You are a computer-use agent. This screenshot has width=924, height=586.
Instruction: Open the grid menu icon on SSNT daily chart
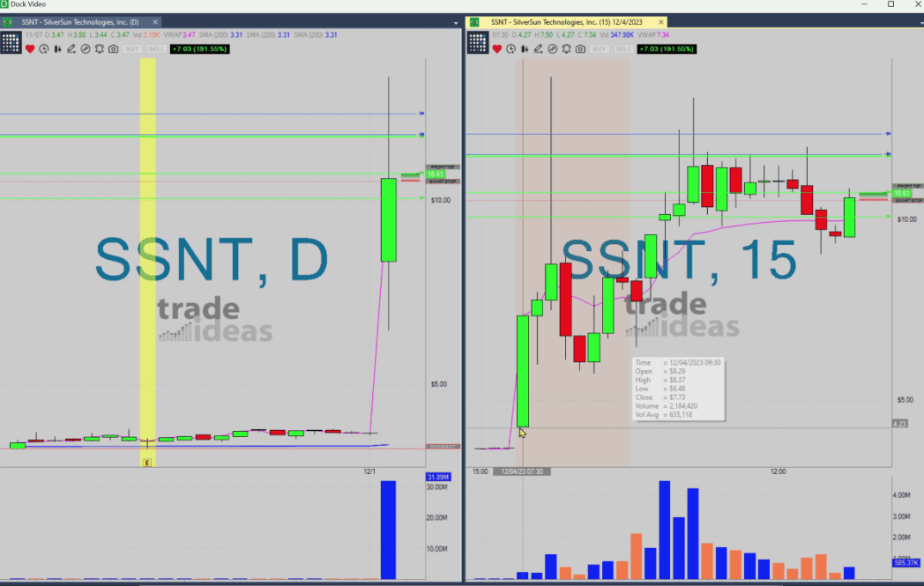(x=11, y=43)
